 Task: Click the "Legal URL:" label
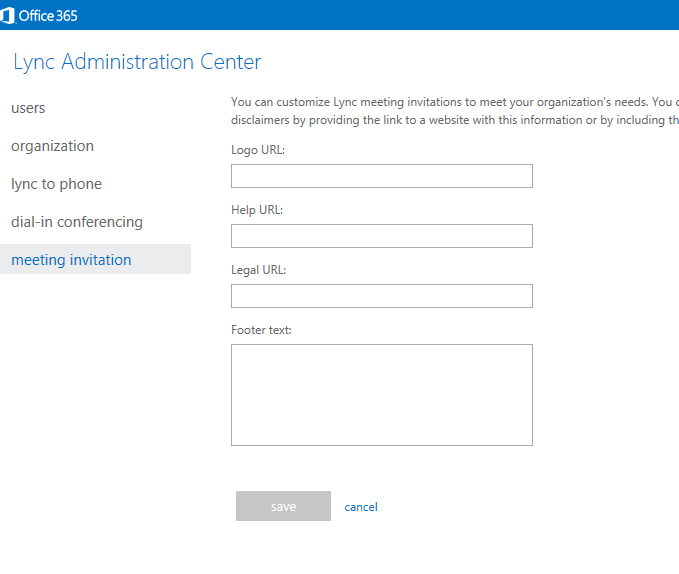pos(260,270)
